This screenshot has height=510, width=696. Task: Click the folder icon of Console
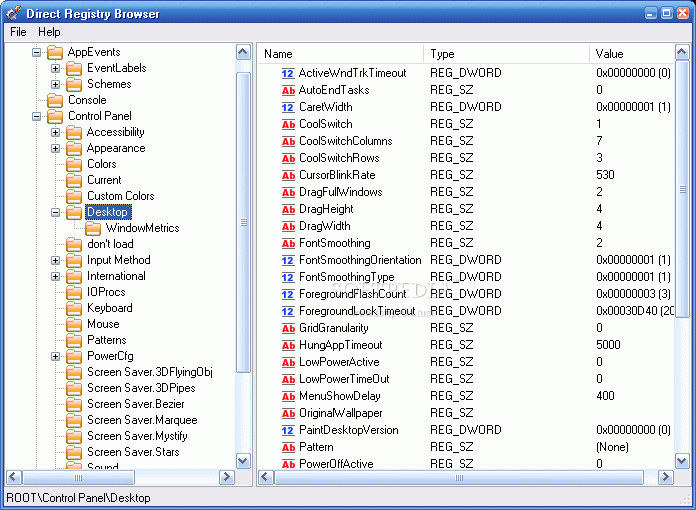pyautogui.click(x=55, y=100)
